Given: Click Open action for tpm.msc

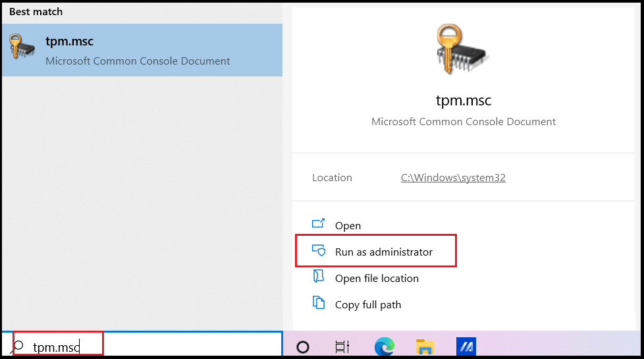Looking at the screenshot, I should (x=348, y=225).
